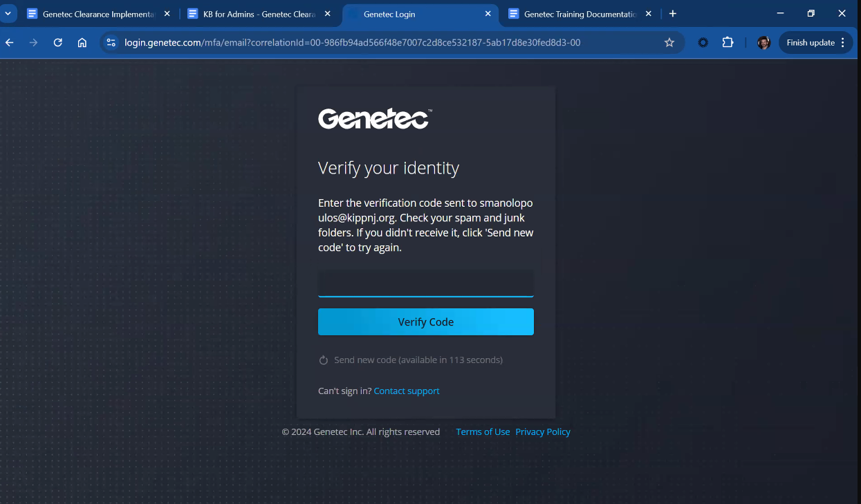Close the Genetec Login tab
This screenshot has width=861, height=504.
click(x=488, y=14)
